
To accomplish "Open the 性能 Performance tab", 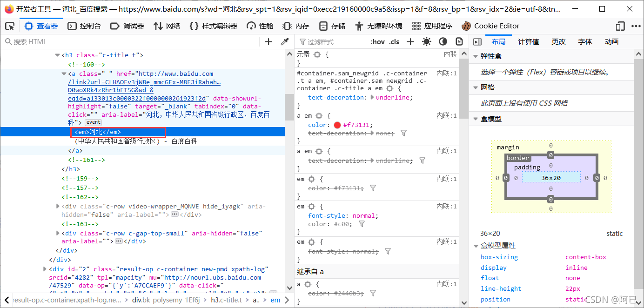I will 260,26.
